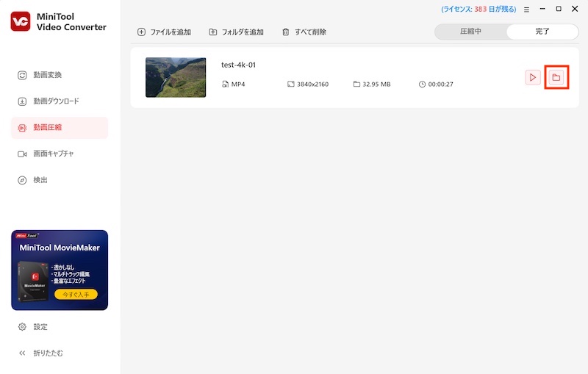Open the 画面キャプチャ screen recorder
The image size is (588, 374).
click(53, 154)
